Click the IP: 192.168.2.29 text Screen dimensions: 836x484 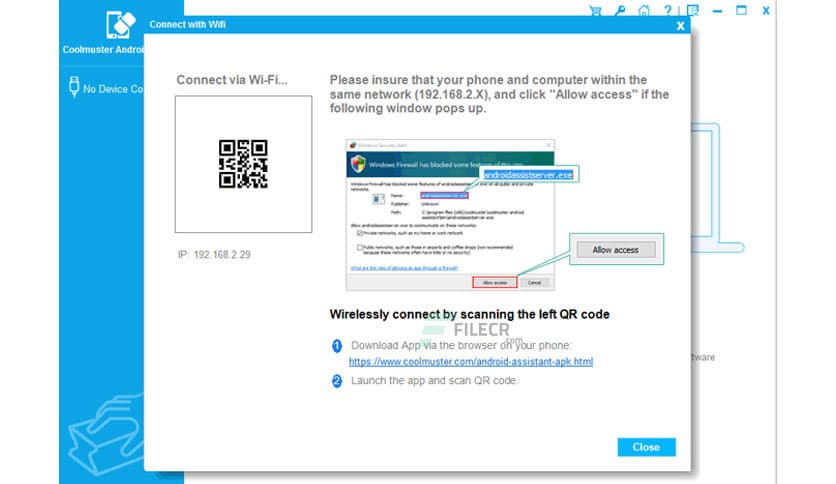(x=214, y=255)
